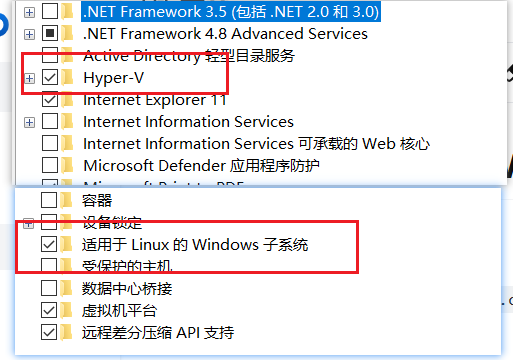Uncheck the Hyper-V checkbox
This screenshot has width=513, height=360.
pyautogui.click(x=50, y=77)
